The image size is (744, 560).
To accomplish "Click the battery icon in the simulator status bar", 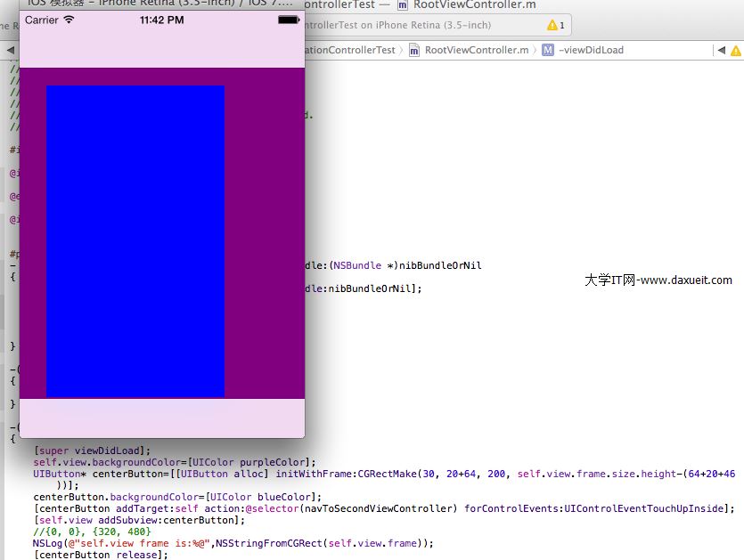I will pyautogui.click(x=288, y=20).
